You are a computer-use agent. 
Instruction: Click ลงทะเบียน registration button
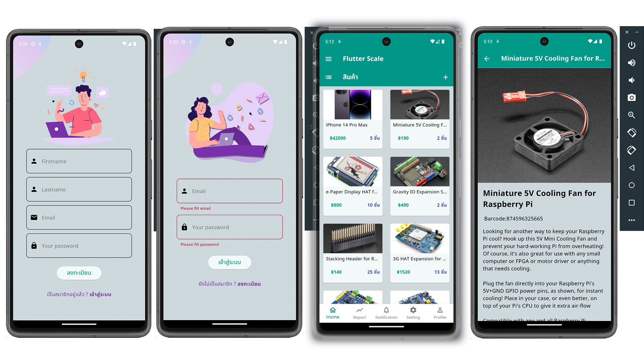tap(79, 272)
